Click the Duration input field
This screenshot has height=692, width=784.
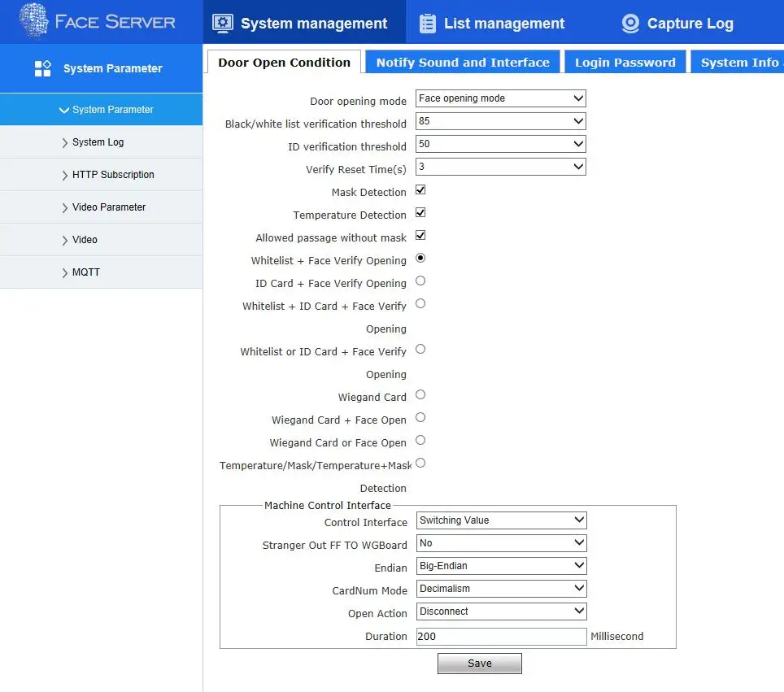tap(502, 637)
